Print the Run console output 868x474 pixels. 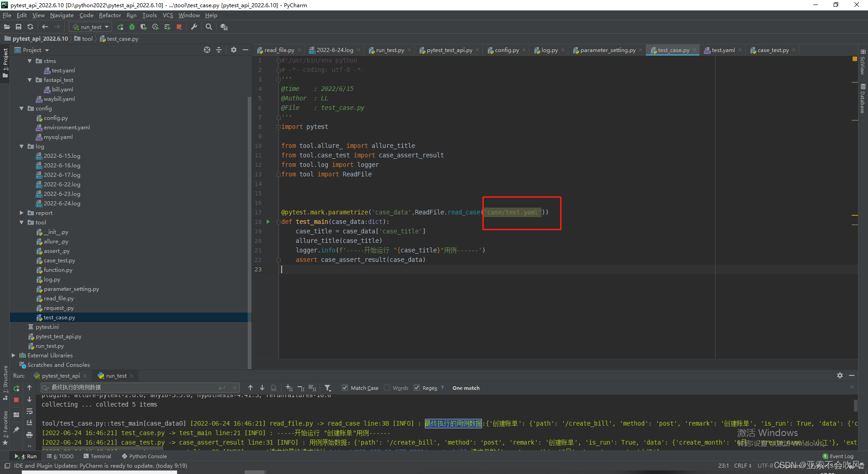click(29, 435)
